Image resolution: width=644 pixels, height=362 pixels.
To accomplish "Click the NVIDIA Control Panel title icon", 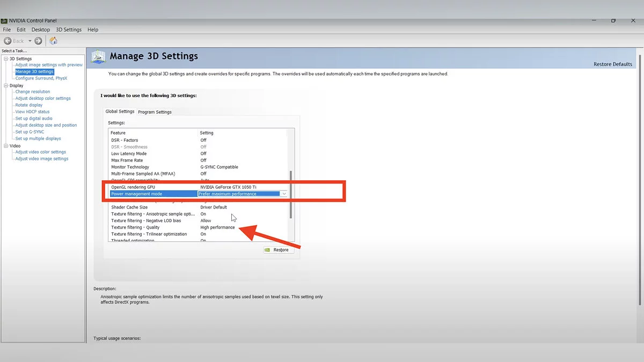I will click(4, 21).
